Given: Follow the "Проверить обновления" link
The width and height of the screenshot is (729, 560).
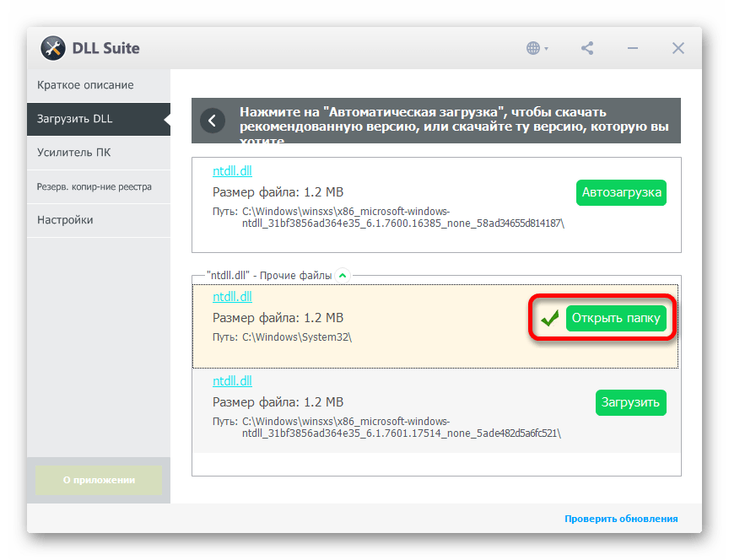Looking at the screenshot, I should [621, 519].
